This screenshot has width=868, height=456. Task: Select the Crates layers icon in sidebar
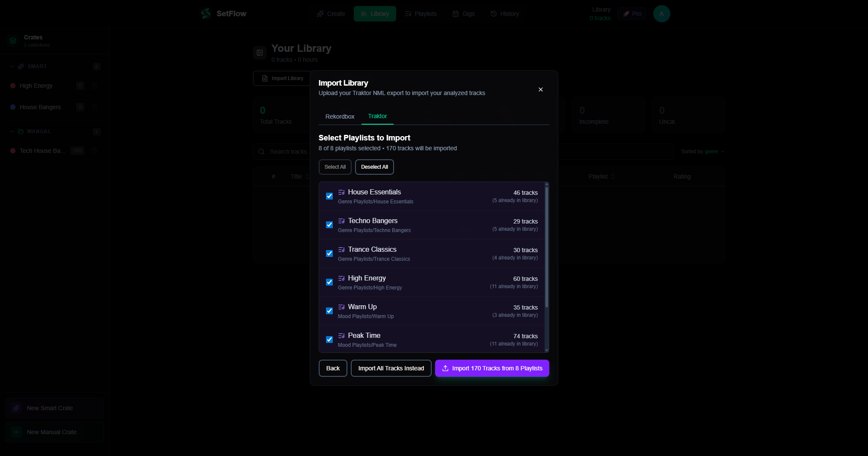(13, 41)
